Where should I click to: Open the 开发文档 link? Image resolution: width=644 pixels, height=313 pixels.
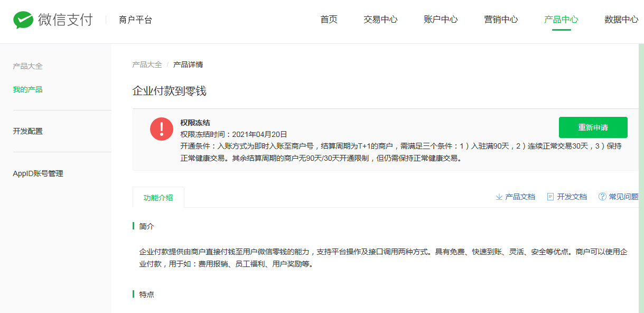pos(572,197)
